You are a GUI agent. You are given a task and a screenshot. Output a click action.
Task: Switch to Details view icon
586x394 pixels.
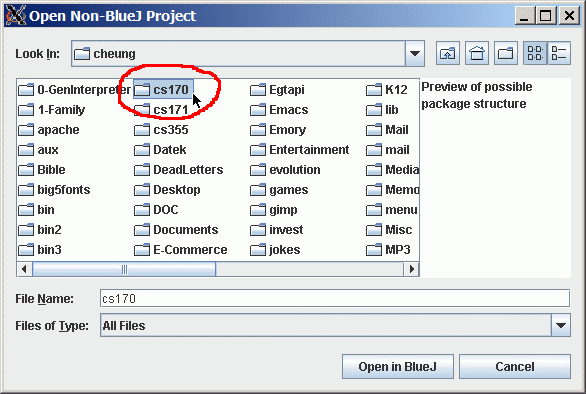pos(559,53)
